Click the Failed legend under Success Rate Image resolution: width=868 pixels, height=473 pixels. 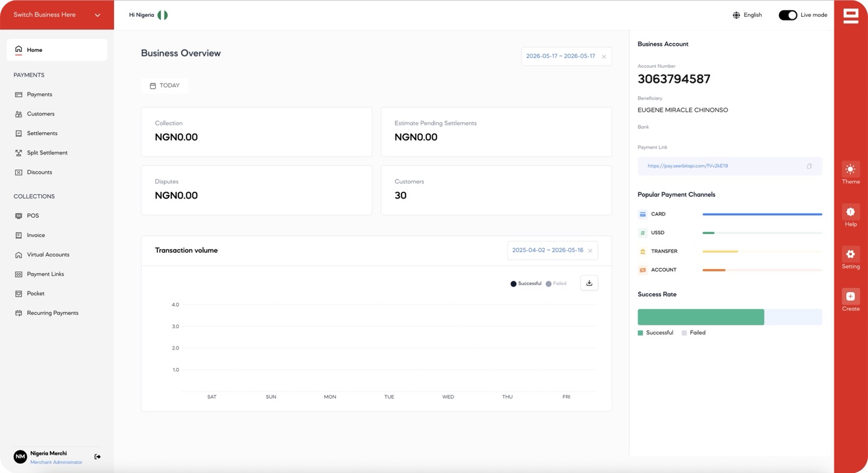693,333
